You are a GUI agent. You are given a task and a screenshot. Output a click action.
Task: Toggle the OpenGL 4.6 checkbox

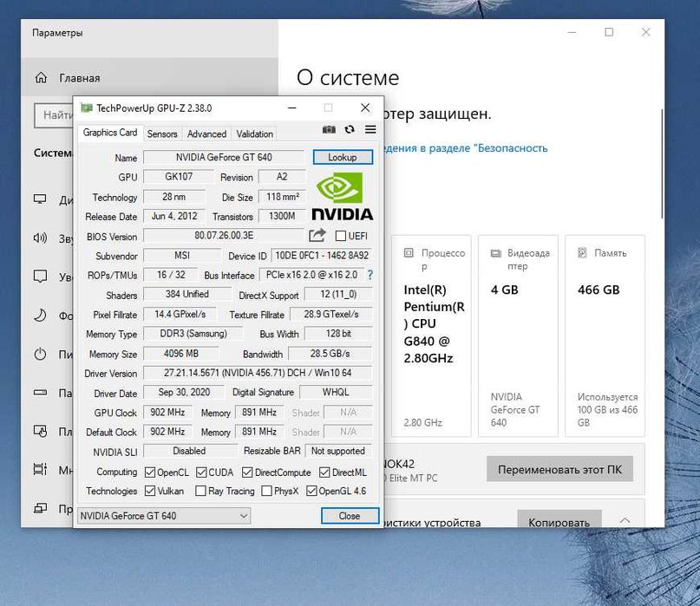[311, 491]
